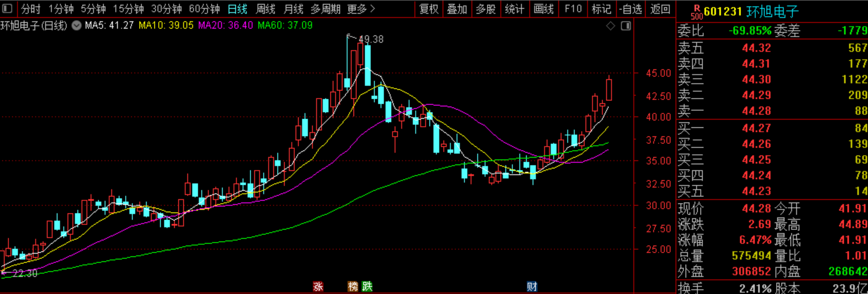Click the MA5: 41.27 indicator label
The image size is (868, 294).
click(x=109, y=25)
